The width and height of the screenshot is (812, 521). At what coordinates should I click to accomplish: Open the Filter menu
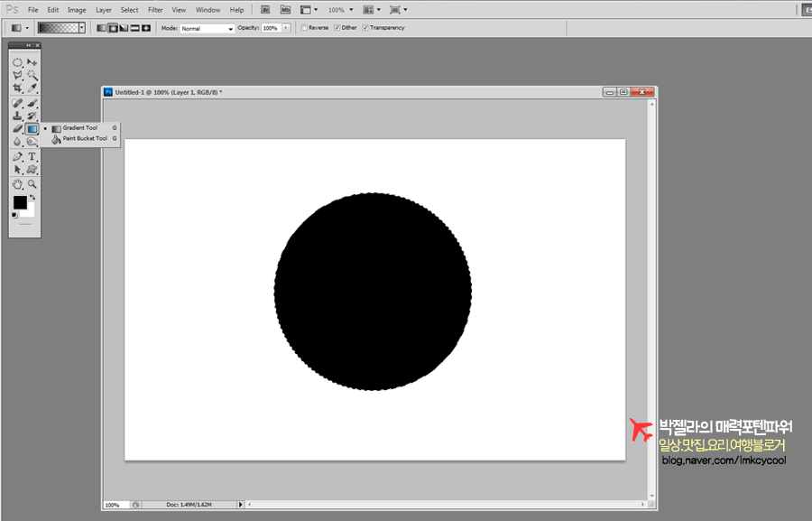155,10
